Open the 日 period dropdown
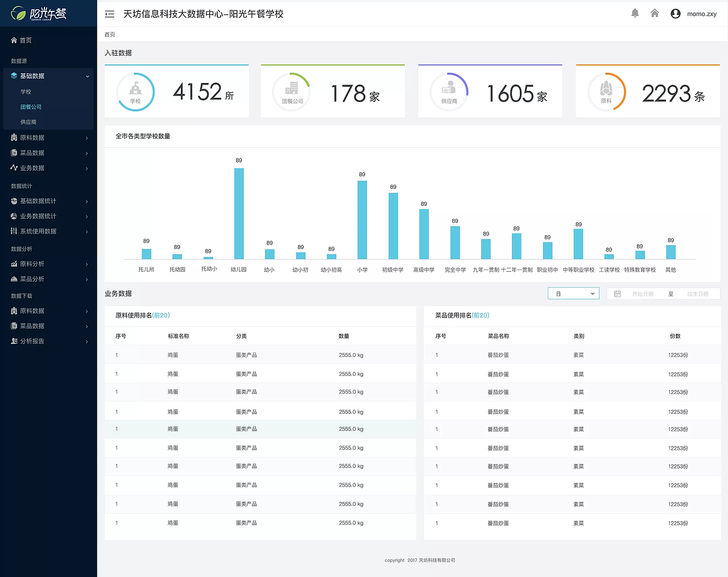This screenshot has height=577, width=728. [x=573, y=294]
